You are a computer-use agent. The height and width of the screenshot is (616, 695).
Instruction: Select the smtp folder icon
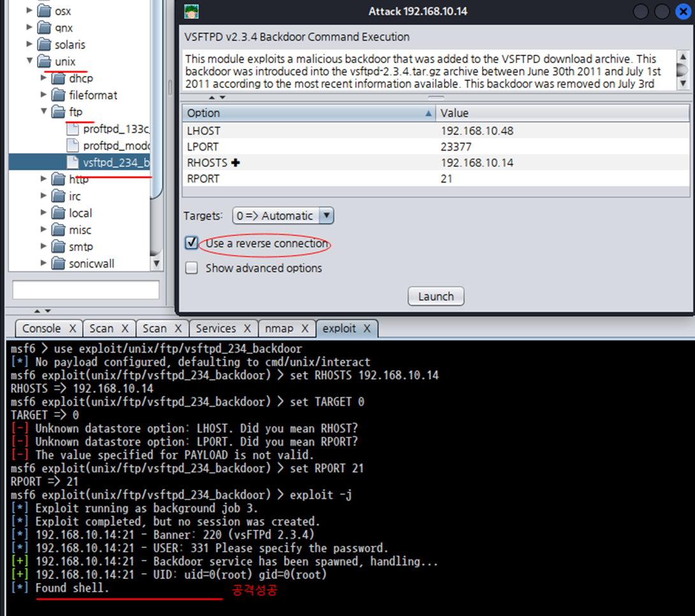[58, 246]
